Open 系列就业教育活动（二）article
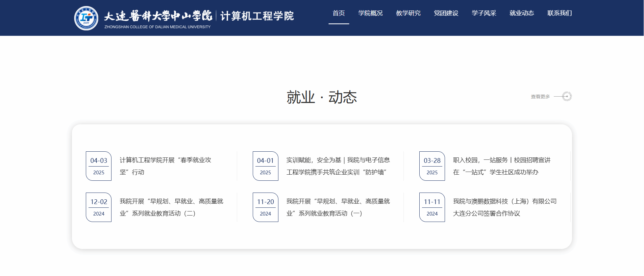 pyautogui.click(x=171, y=207)
